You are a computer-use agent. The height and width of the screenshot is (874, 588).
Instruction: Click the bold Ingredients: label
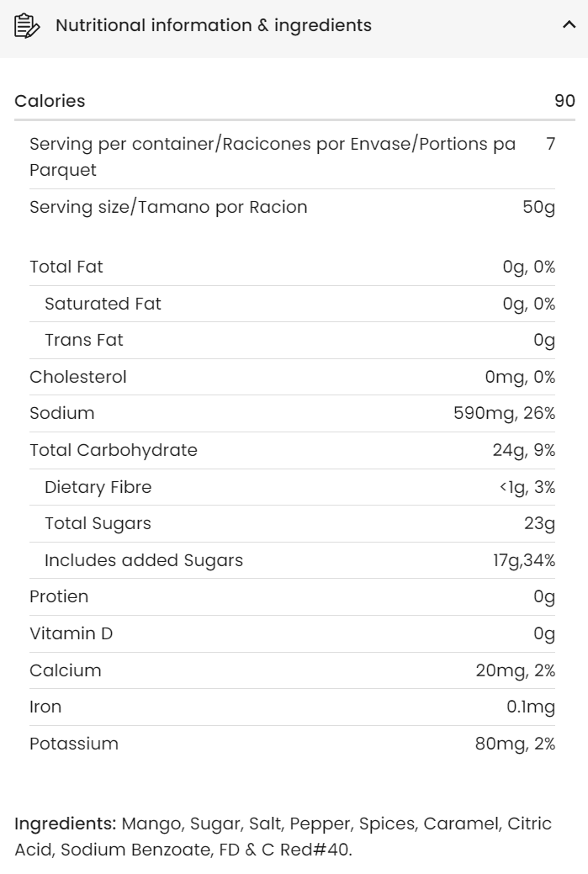pyautogui.click(x=65, y=824)
